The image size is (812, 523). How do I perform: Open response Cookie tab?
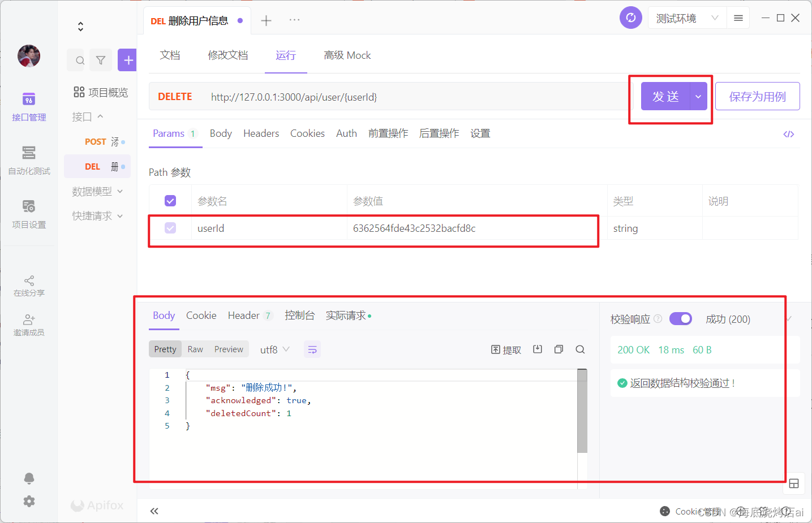pyautogui.click(x=201, y=315)
